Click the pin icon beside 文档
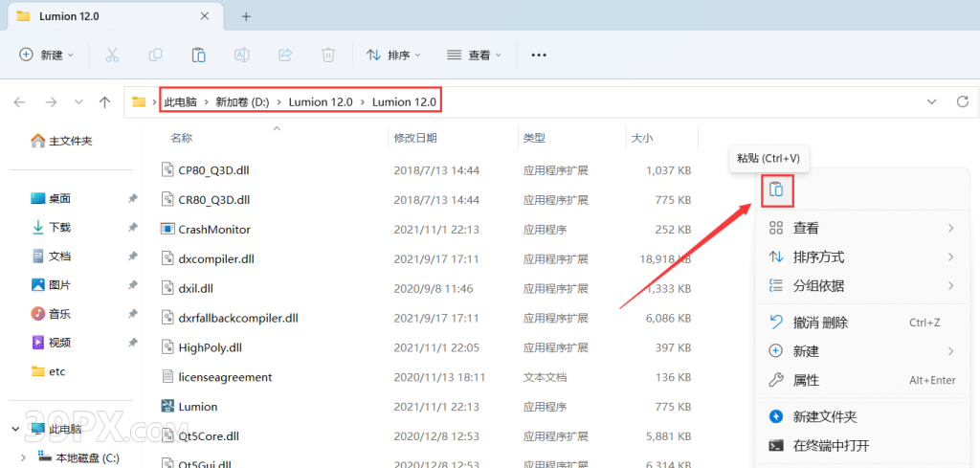This screenshot has height=468, width=980. (132, 256)
